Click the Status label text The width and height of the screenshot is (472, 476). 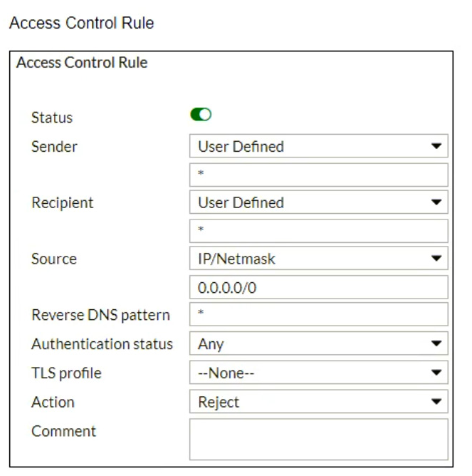(x=52, y=118)
